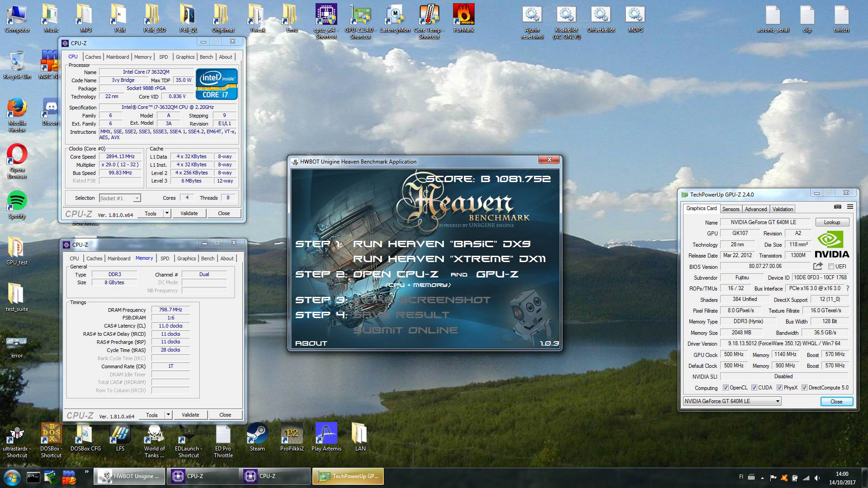Launch LatencyMon from desktop
The height and width of the screenshot is (488, 868).
click(395, 18)
